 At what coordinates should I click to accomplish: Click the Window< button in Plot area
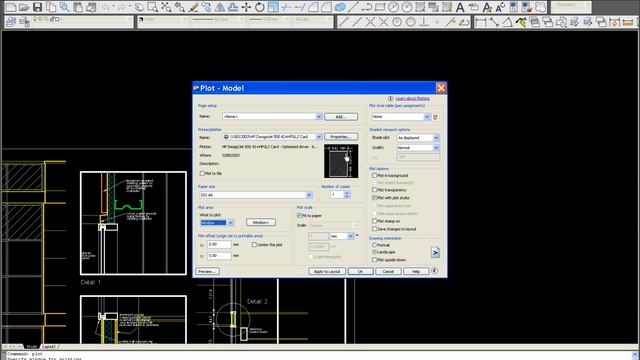click(x=261, y=222)
